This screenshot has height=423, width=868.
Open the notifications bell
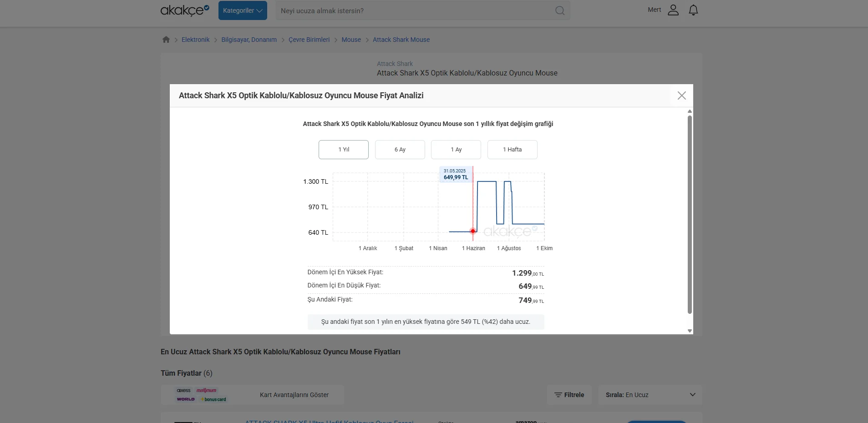click(693, 10)
